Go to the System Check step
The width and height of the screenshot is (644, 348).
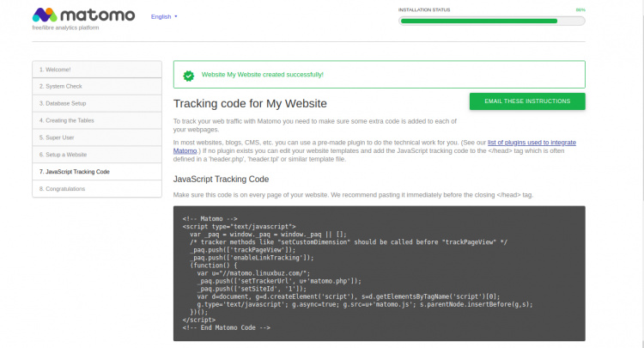point(96,86)
